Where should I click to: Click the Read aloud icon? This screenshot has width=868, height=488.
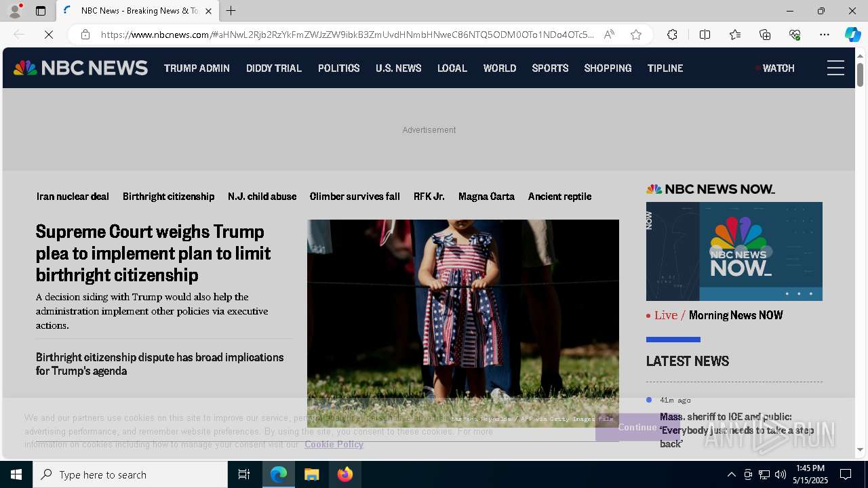[x=609, y=35]
